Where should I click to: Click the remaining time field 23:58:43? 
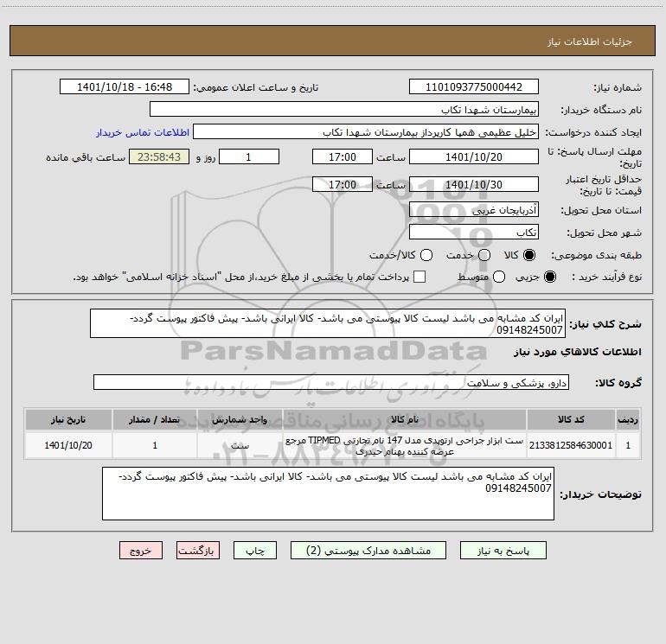coord(159,156)
